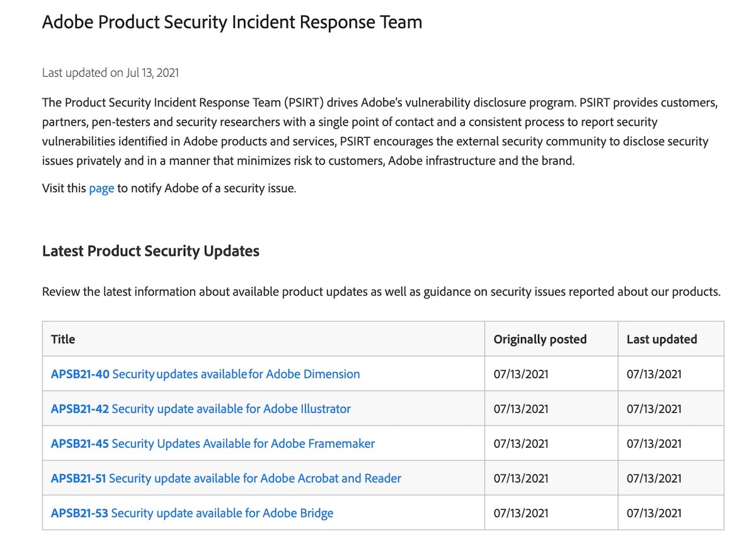Select Originally posted date for Acrobat and Reader row
The height and width of the screenshot is (548, 756).
click(521, 478)
